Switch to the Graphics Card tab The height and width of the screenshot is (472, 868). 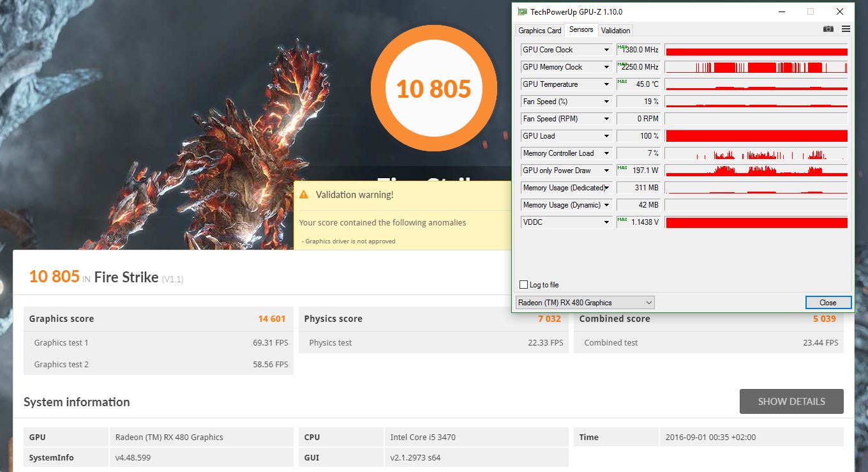tap(540, 31)
